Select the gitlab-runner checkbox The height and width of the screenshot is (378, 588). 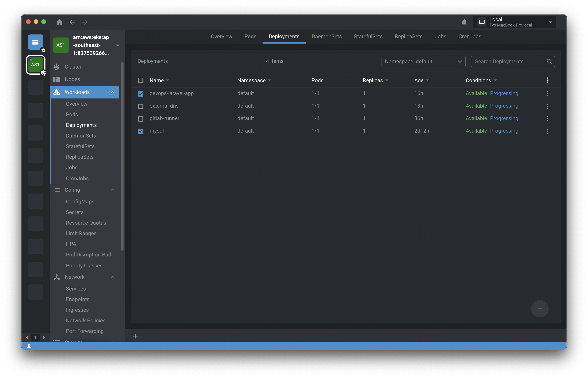click(x=140, y=119)
